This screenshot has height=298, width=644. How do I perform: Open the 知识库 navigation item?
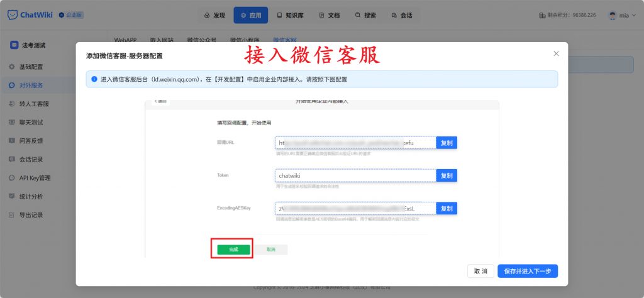[x=290, y=15]
